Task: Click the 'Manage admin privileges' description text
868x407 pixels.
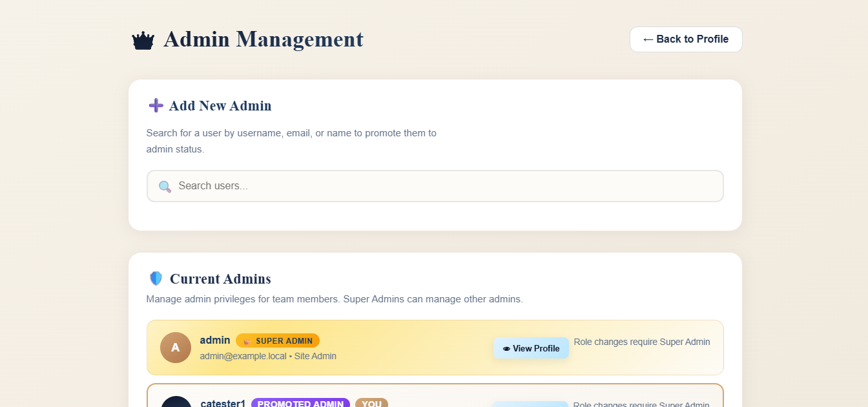Action: click(x=335, y=299)
